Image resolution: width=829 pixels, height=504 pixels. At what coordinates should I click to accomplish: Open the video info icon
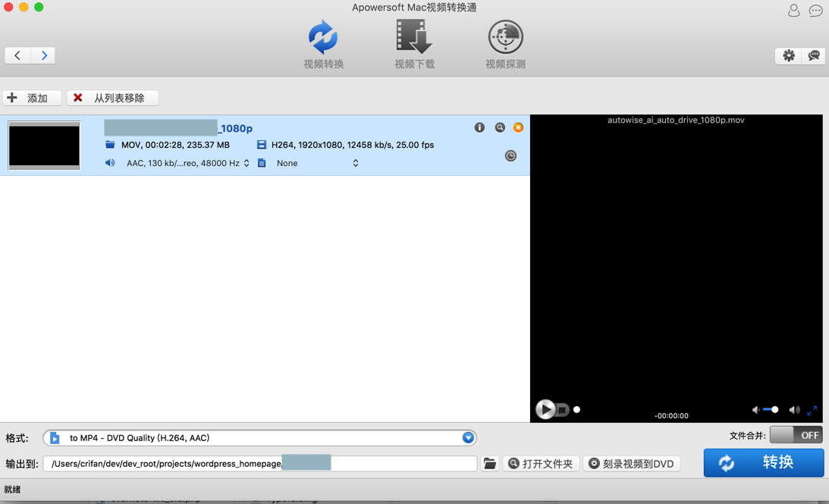(x=479, y=127)
